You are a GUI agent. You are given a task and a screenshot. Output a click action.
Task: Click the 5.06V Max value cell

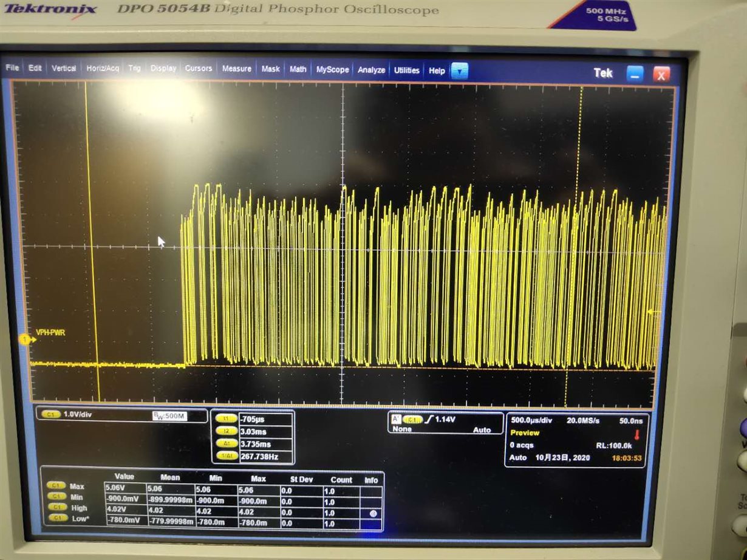(x=124, y=487)
